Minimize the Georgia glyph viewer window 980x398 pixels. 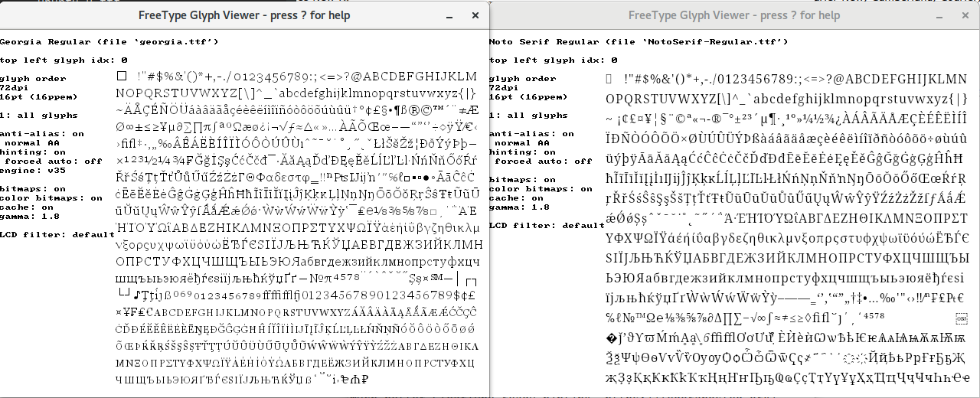[449, 15]
